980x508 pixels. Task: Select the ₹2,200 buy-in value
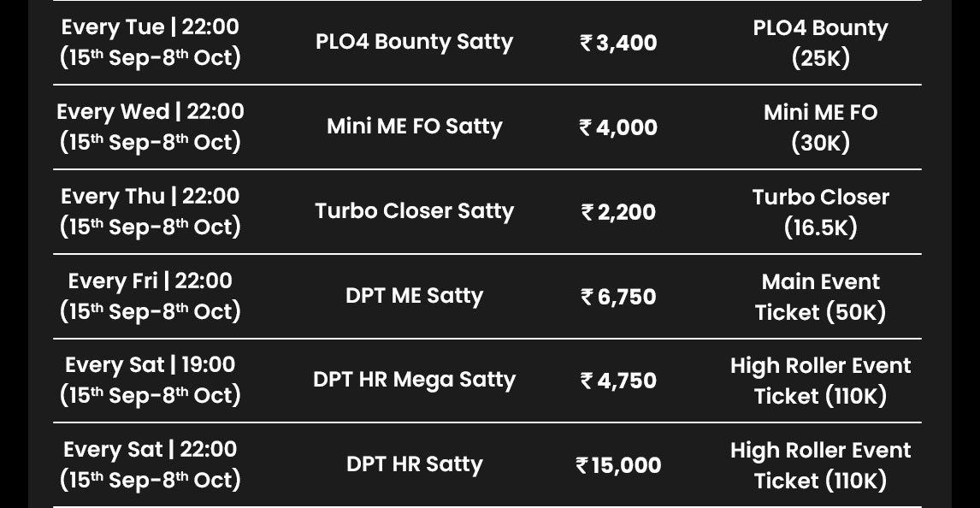click(618, 212)
